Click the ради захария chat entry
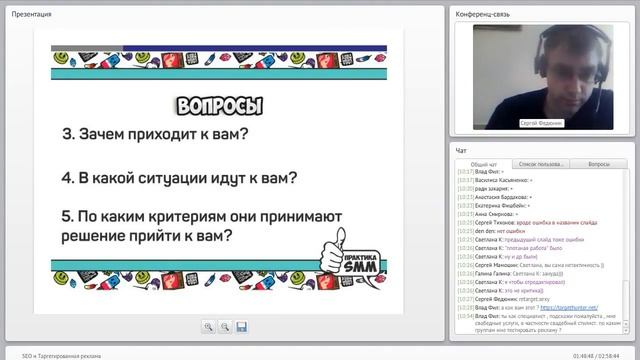The width and height of the screenshot is (640, 360). point(485,189)
